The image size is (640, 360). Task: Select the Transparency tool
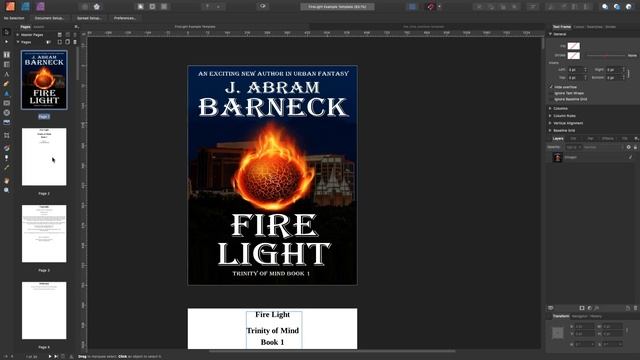(x=7, y=158)
